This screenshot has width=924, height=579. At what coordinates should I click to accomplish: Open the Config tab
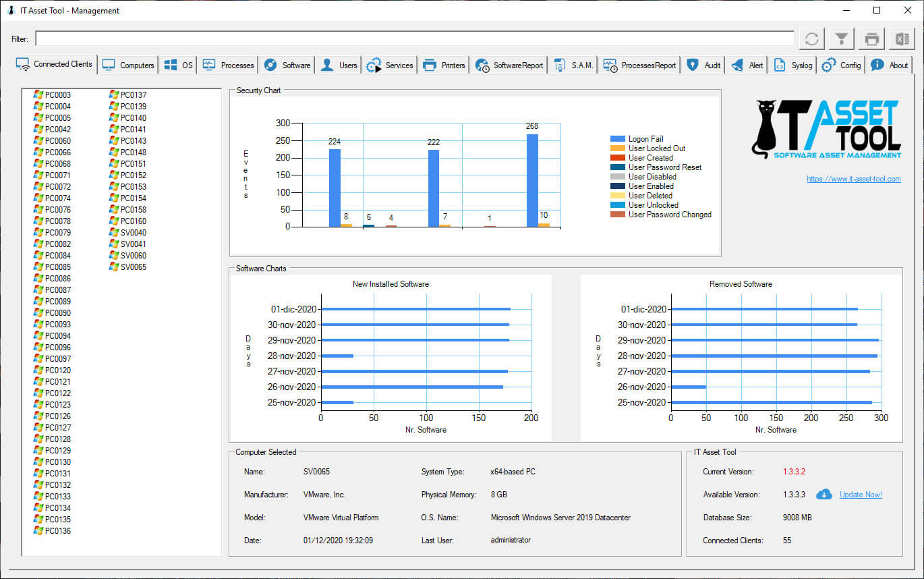click(842, 65)
